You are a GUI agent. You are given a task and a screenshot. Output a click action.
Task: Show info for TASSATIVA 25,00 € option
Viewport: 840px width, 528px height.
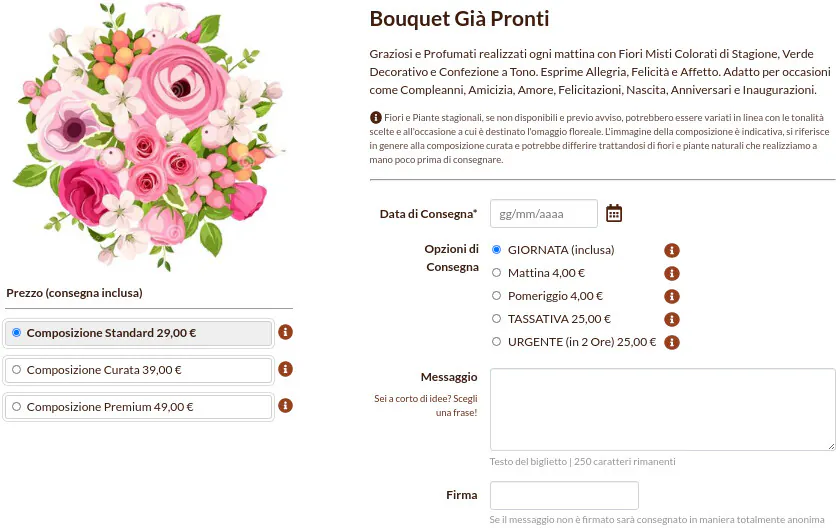(x=672, y=319)
